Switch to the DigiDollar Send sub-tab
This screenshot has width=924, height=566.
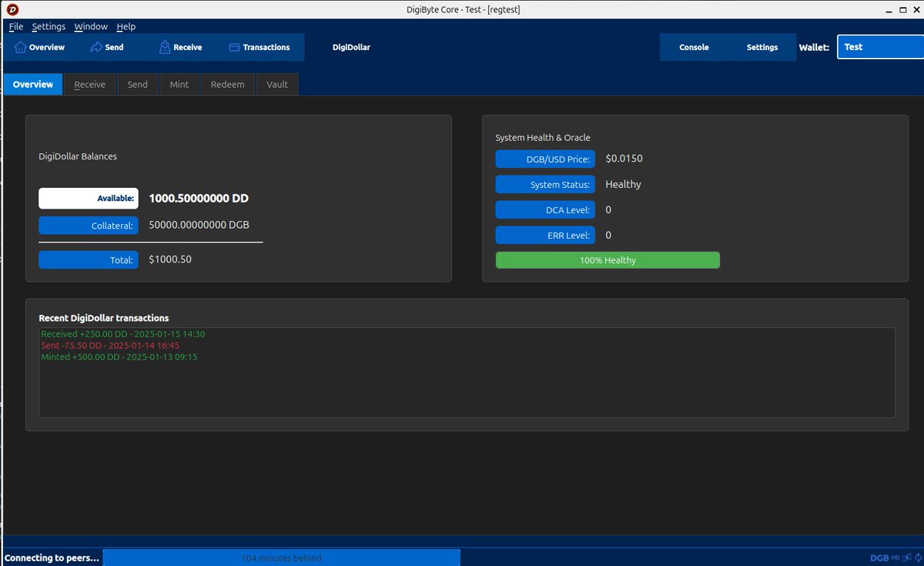138,85
